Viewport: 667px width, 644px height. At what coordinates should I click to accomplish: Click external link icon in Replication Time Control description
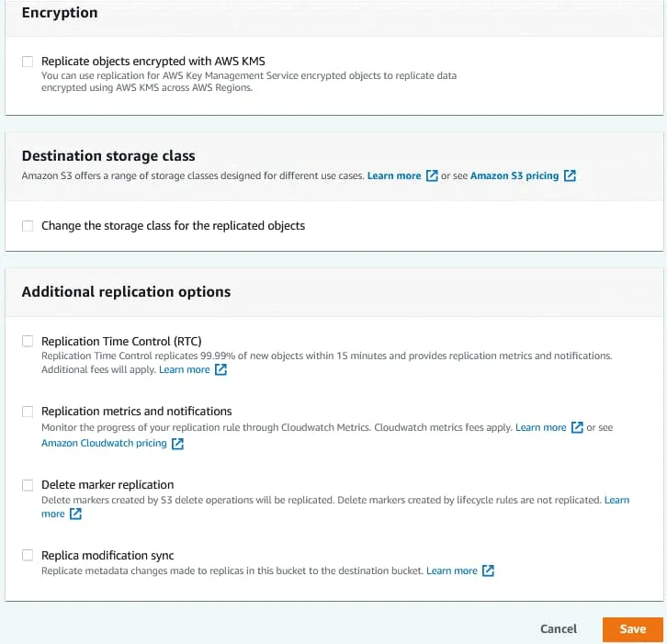click(220, 370)
